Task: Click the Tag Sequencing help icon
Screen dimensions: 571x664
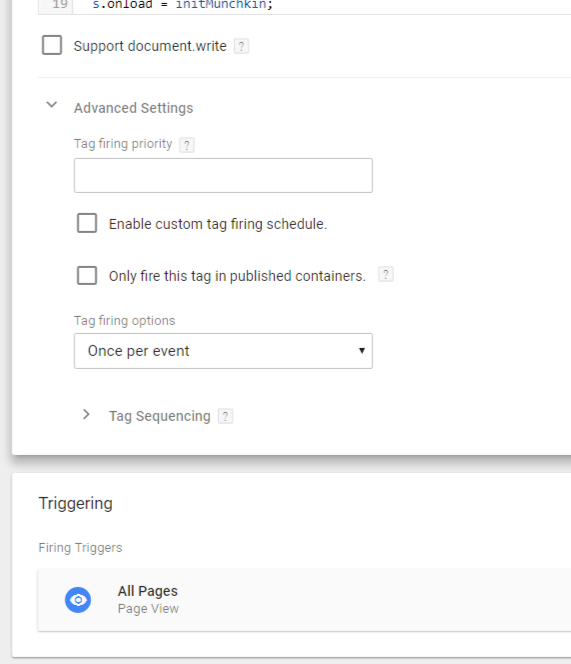Action: (x=225, y=416)
